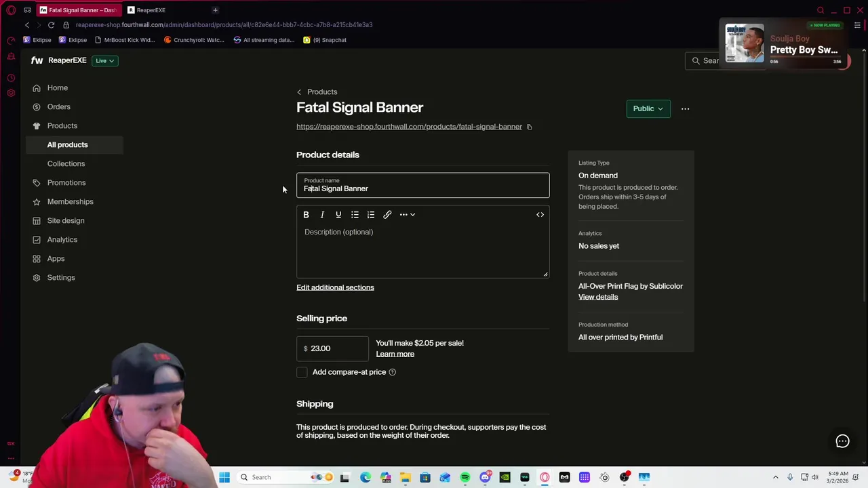Open the Live store status dropdown
This screenshot has height=488, width=868.
point(104,61)
